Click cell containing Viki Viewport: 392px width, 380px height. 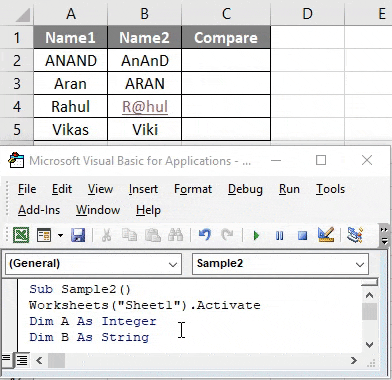click(x=145, y=129)
